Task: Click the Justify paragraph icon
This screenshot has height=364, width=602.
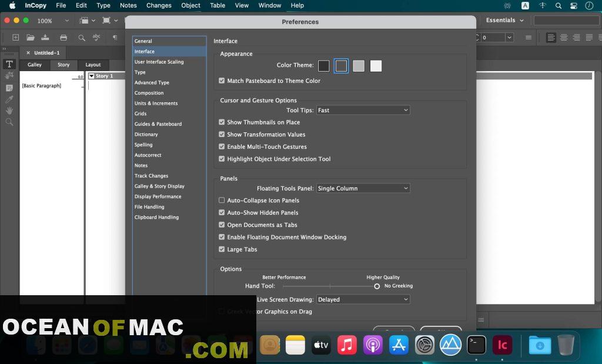Action: pyautogui.click(x=589, y=38)
